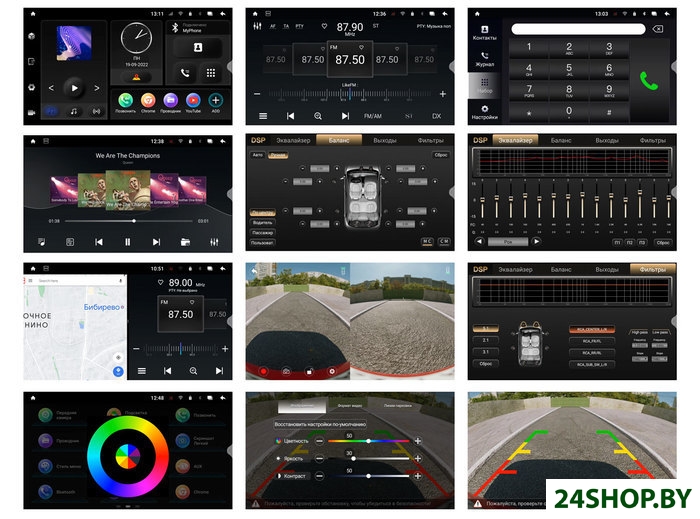Open Настройки in the dialer sidebar

coord(484,109)
